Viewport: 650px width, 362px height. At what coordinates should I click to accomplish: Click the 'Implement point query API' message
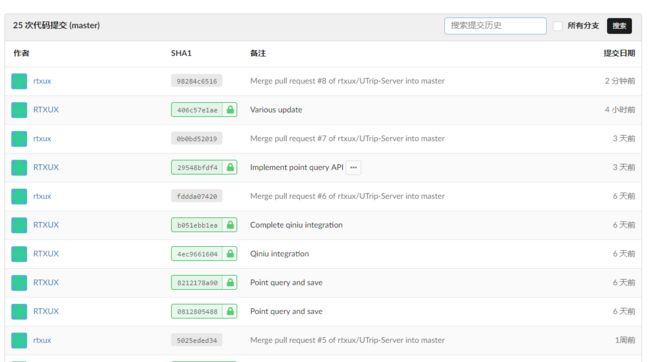297,168
